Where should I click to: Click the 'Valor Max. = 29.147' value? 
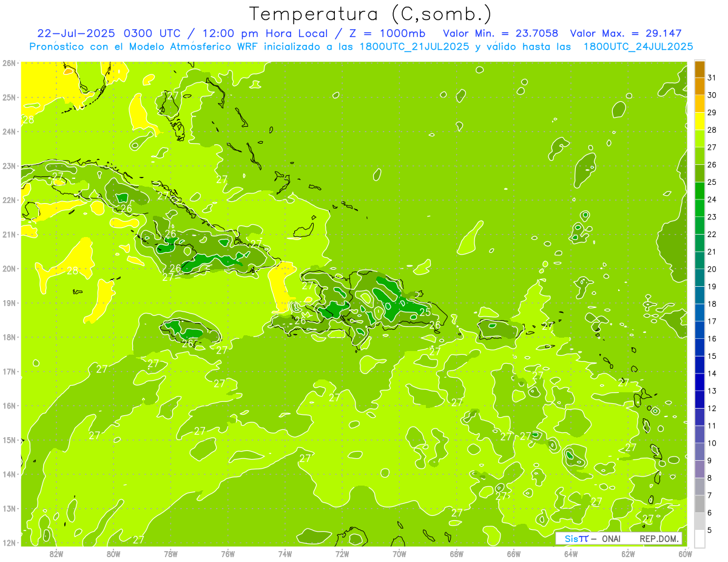[x=626, y=33]
